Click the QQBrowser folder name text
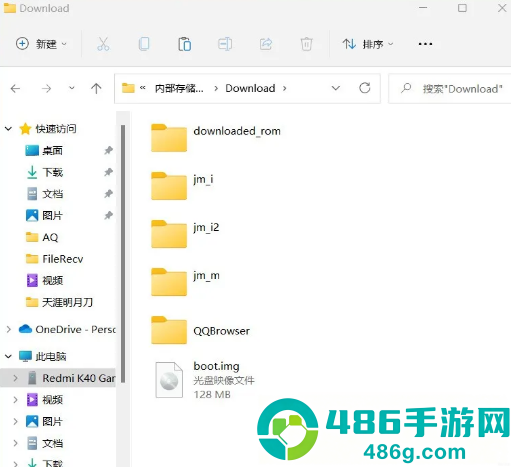 (x=222, y=331)
